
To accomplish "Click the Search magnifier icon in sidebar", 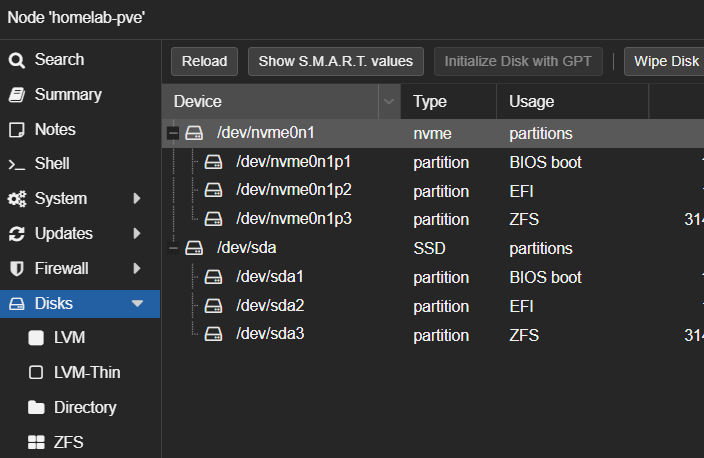I will (16, 60).
